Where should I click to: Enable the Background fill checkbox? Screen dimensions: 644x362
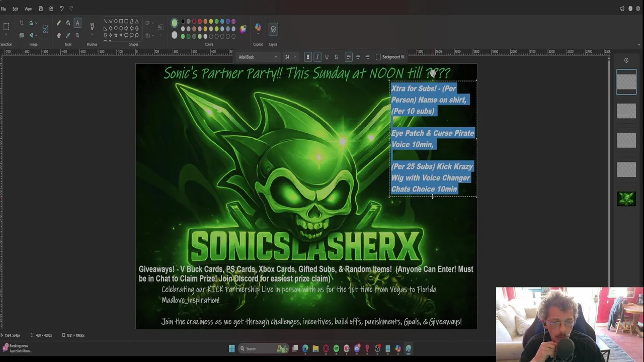click(378, 57)
